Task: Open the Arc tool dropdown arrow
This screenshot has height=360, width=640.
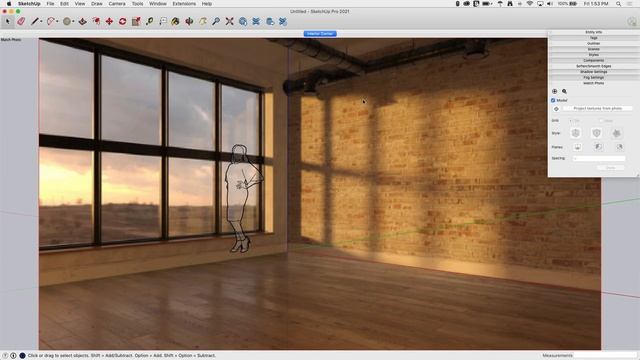Action: click(57, 22)
